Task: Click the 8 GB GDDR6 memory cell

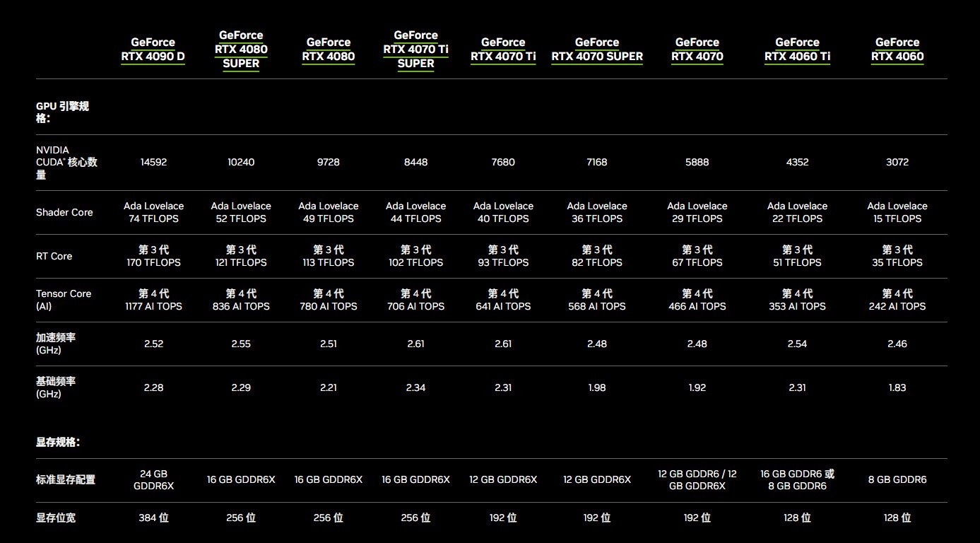Action: pos(897,480)
